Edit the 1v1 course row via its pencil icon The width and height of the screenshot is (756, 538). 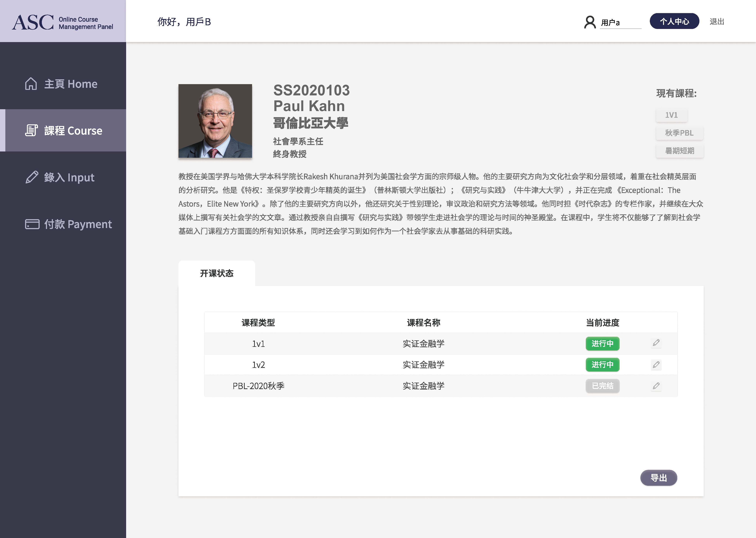click(x=656, y=343)
